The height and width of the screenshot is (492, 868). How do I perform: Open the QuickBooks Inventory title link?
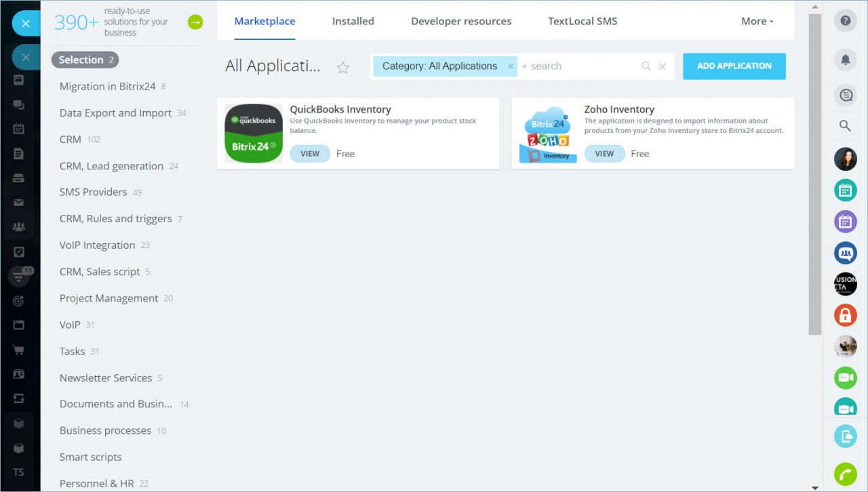click(340, 109)
